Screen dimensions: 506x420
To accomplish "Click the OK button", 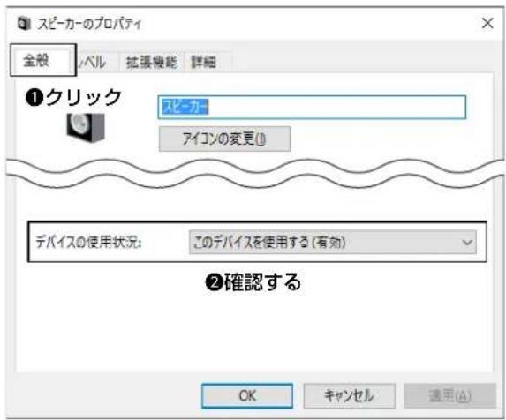I will 247,395.
